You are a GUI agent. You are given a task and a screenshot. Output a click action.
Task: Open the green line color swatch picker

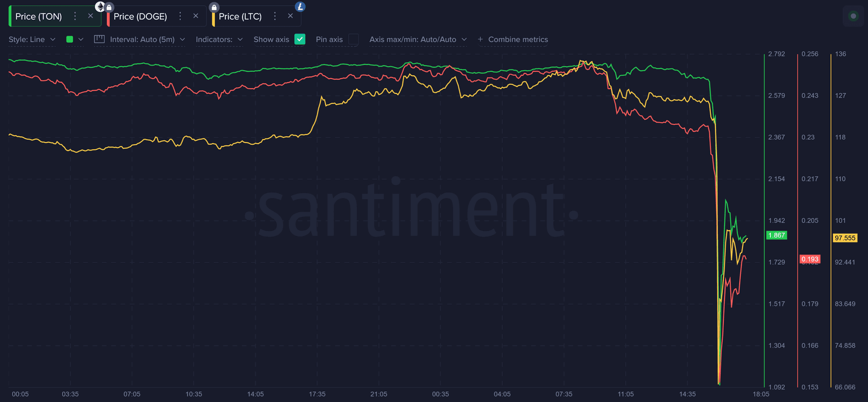[x=75, y=40]
